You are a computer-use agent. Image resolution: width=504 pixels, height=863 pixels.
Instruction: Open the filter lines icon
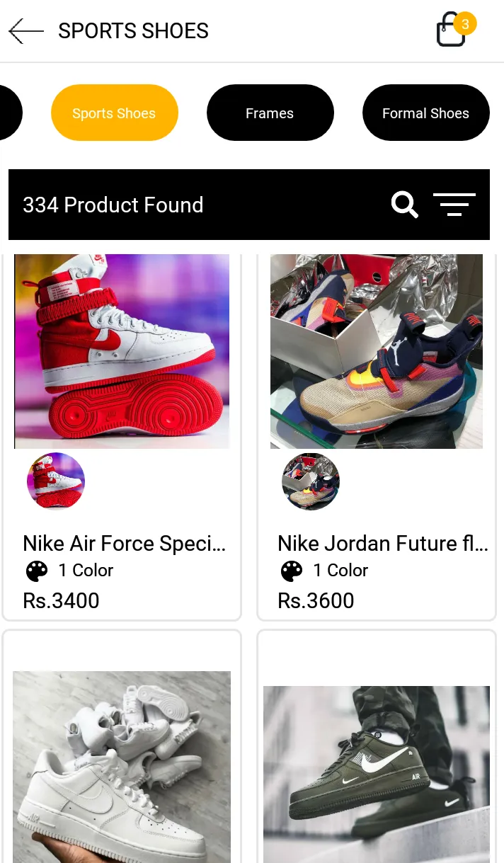(454, 205)
